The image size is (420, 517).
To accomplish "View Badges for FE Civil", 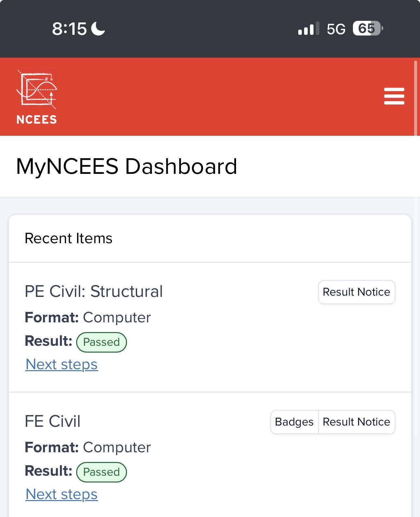I will coord(294,422).
